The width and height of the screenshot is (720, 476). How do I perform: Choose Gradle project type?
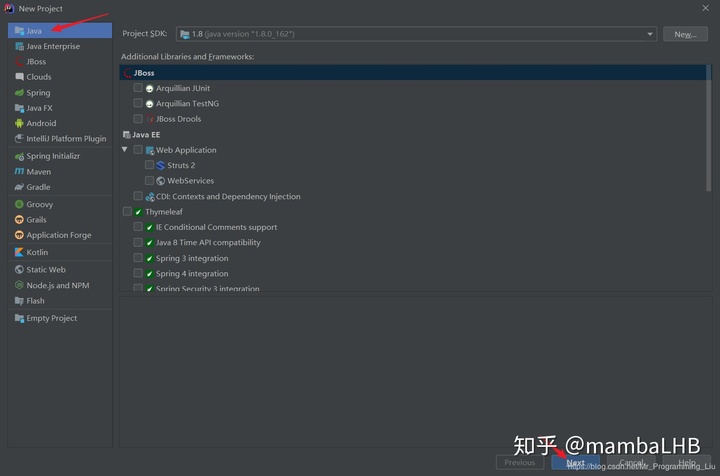[x=60, y=187]
